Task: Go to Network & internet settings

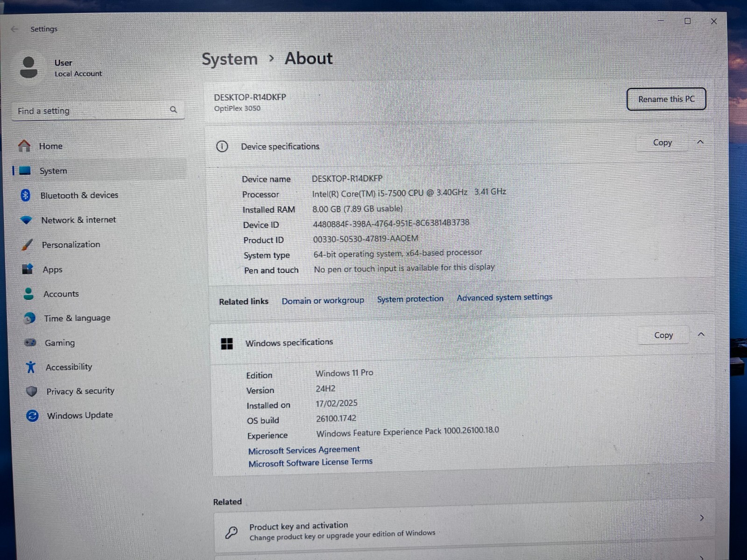Action: point(78,220)
